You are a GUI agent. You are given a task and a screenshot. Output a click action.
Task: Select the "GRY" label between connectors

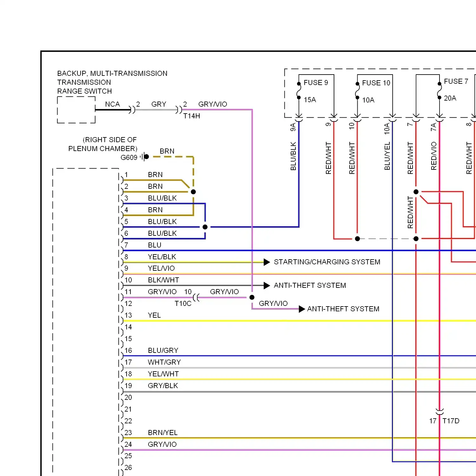point(159,104)
